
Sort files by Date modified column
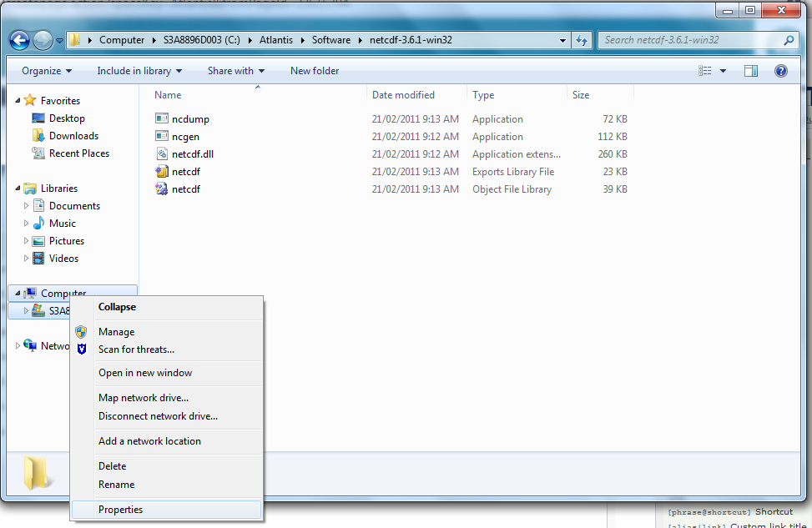pyautogui.click(x=403, y=95)
